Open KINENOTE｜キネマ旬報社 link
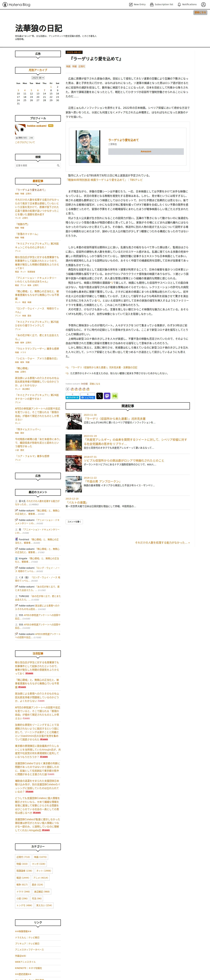 (x=29, y=968)
